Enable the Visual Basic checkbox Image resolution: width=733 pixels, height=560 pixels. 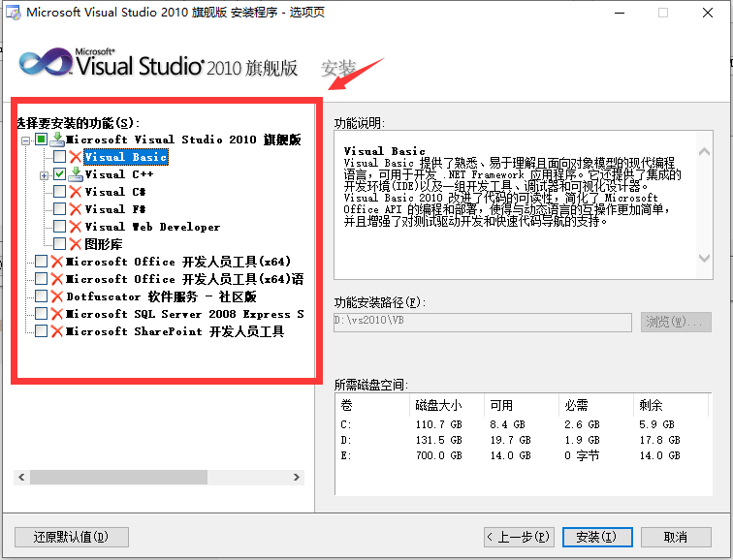[x=59, y=156]
